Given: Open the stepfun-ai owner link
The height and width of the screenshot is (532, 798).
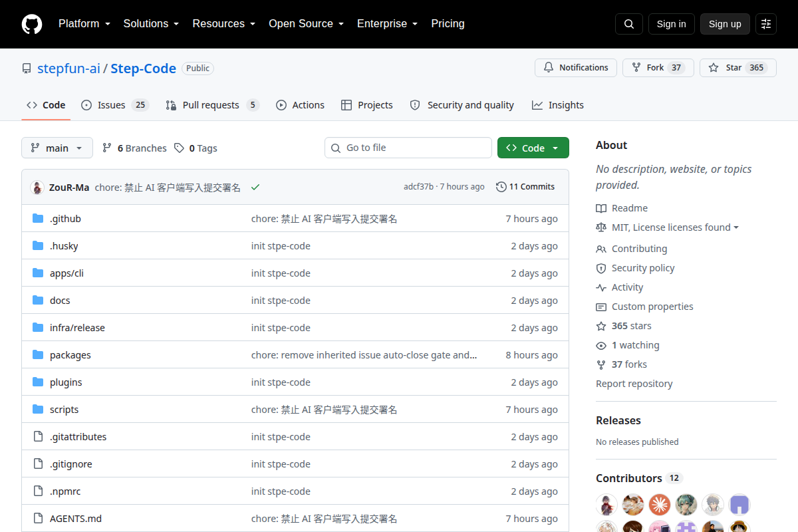Looking at the screenshot, I should coord(68,68).
